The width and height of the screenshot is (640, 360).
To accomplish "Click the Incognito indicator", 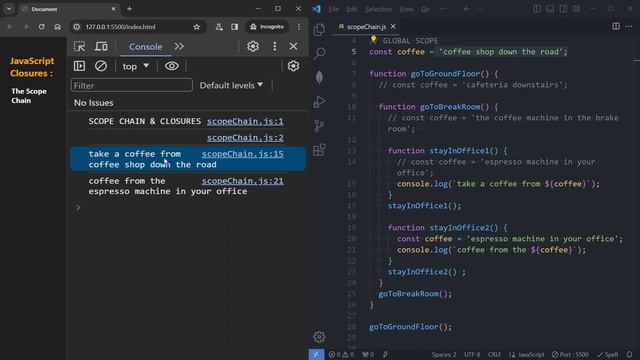I will pos(267,27).
